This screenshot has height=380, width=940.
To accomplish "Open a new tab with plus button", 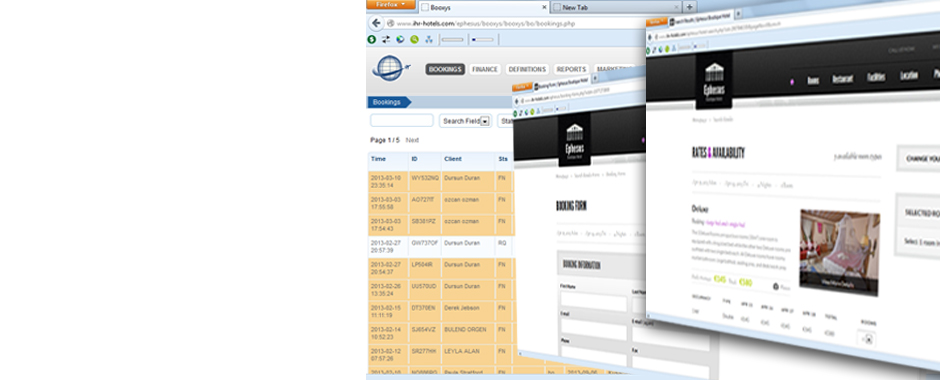I will point(690,7).
